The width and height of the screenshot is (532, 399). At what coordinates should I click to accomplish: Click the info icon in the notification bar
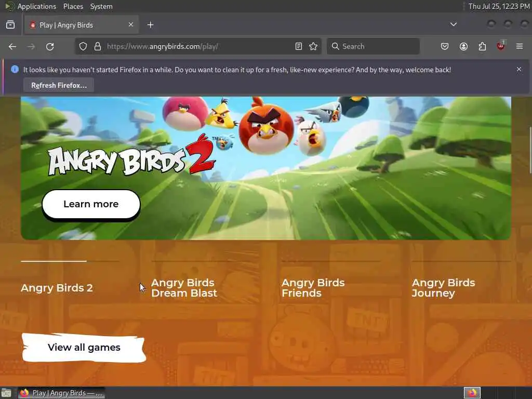tap(15, 69)
